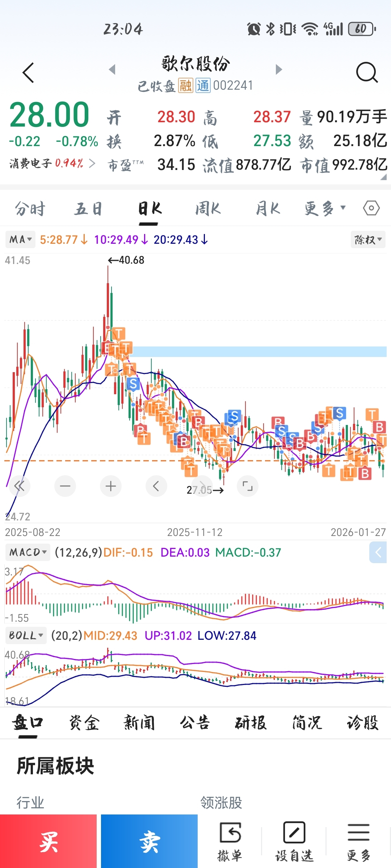Switch to 五日 chart tab
Viewport: 391px width, 868px height.
(88, 209)
